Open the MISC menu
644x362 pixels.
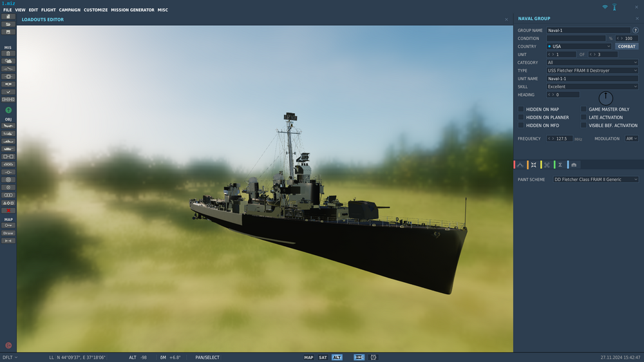click(163, 10)
